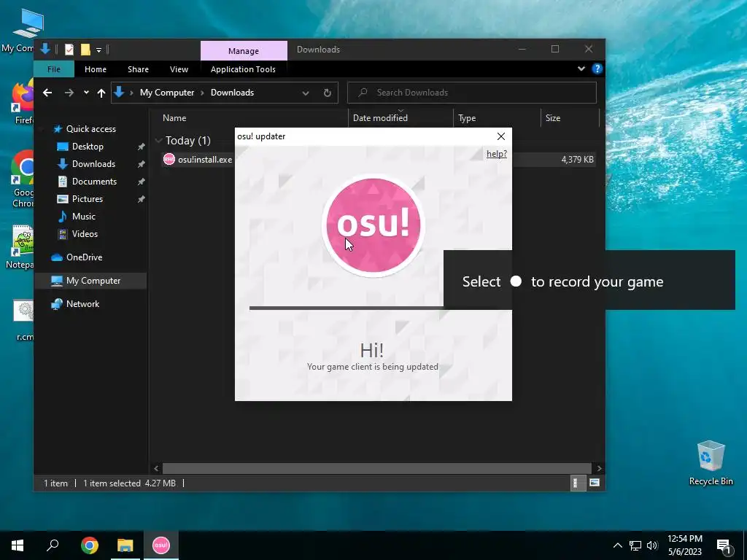Open the File tab in File Explorer
Viewport: 747px width, 560px height.
point(54,69)
